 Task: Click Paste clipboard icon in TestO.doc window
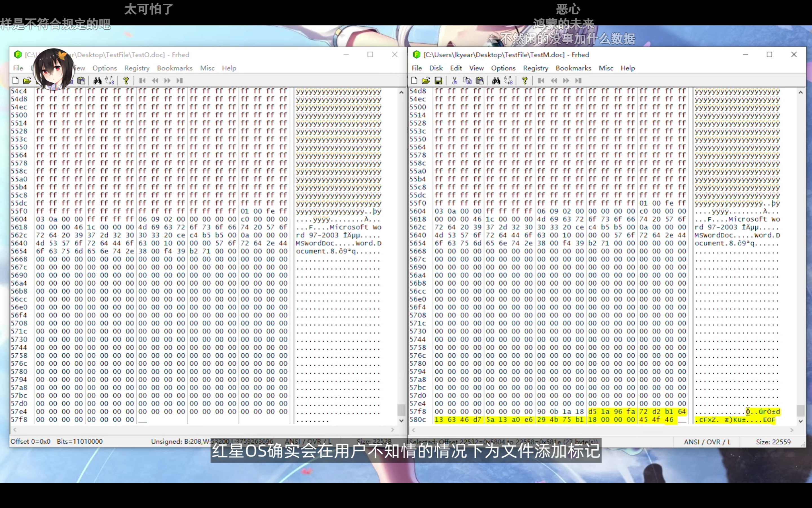point(81,81)
